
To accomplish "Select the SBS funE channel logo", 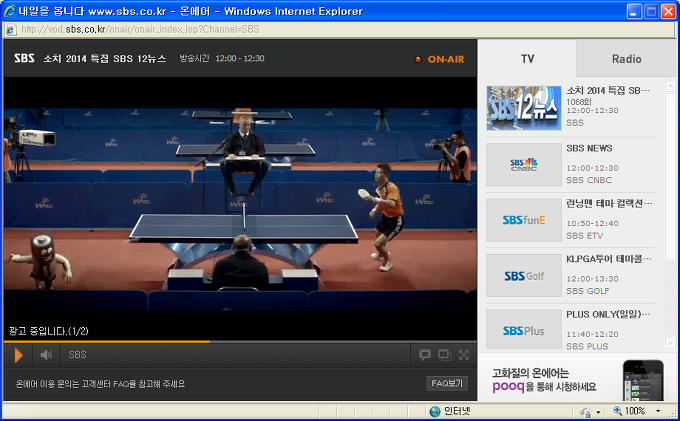I will (x=523, y=220).
